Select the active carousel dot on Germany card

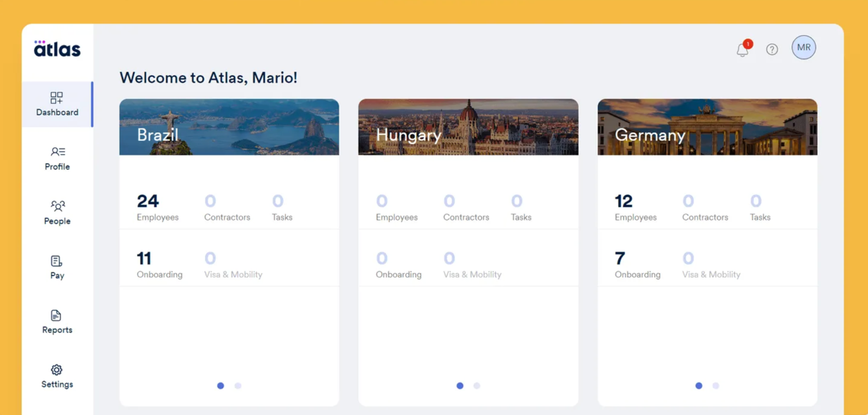click(699, 385)
